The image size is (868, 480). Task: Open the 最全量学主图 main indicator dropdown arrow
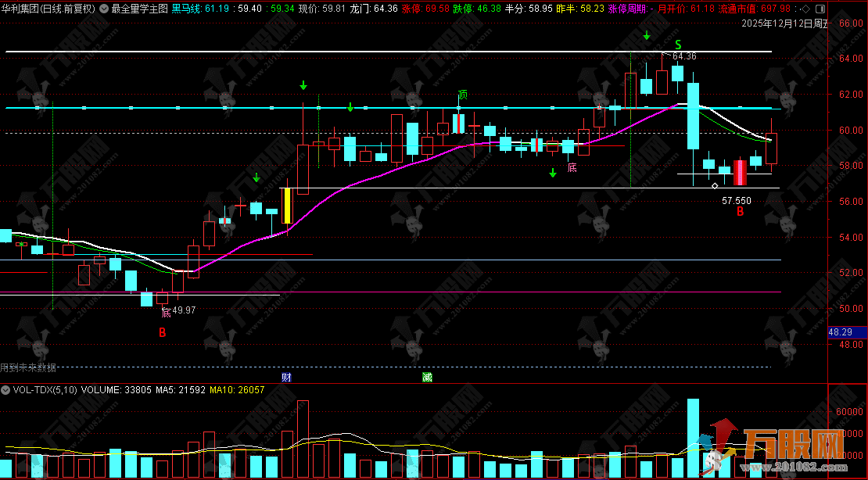pyautogui.click(x=105, y=9)
